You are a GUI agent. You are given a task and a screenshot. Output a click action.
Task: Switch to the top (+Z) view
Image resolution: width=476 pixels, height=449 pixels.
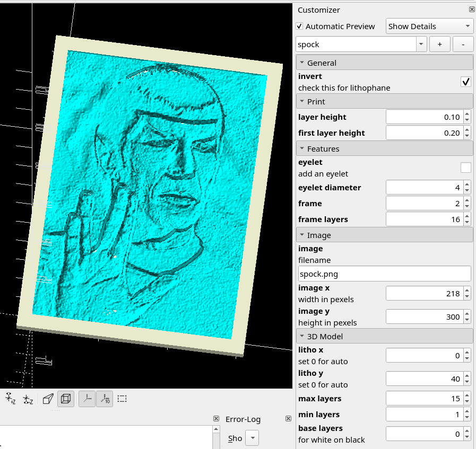tap(10, 399)
